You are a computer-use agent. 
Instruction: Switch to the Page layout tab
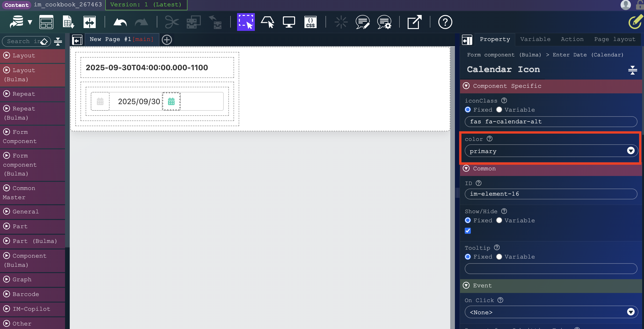click(x=615, y=39)
